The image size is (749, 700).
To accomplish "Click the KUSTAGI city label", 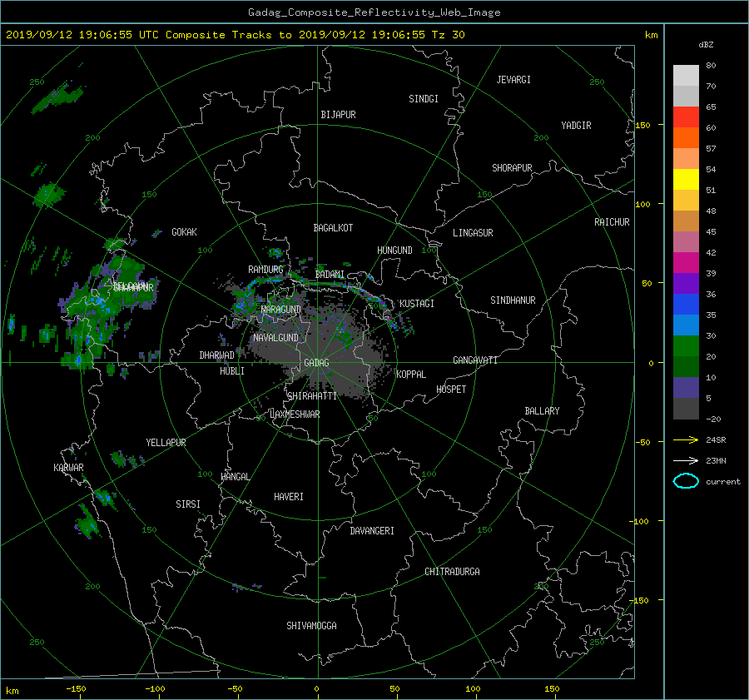I will [417, 304].
